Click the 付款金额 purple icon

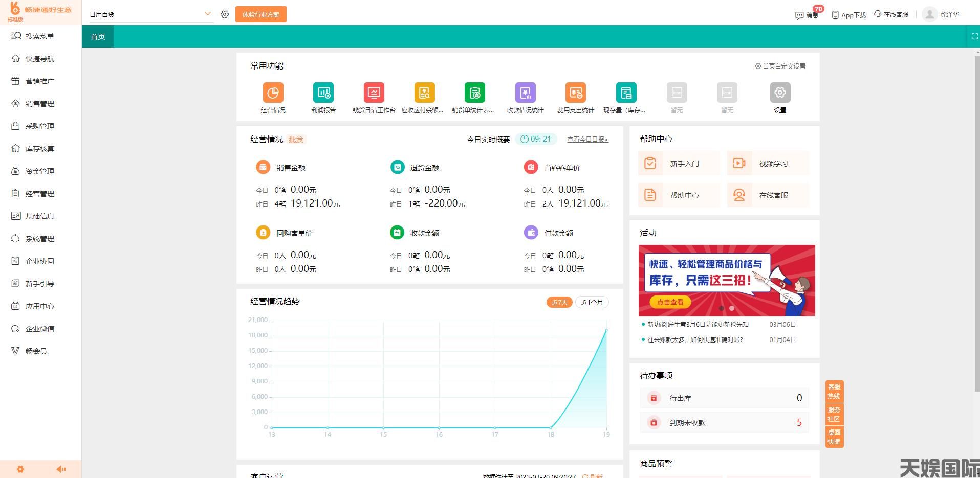click(531, 232)
